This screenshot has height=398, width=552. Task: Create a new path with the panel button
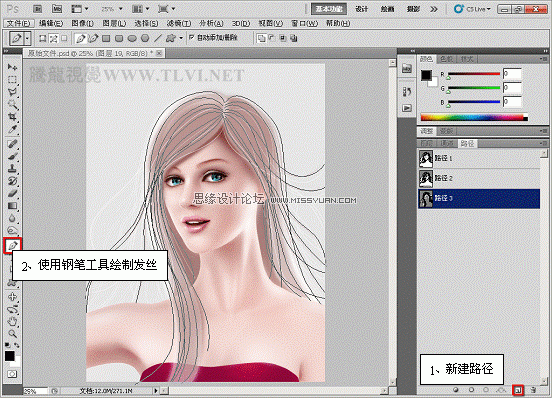tap(518, 390)
